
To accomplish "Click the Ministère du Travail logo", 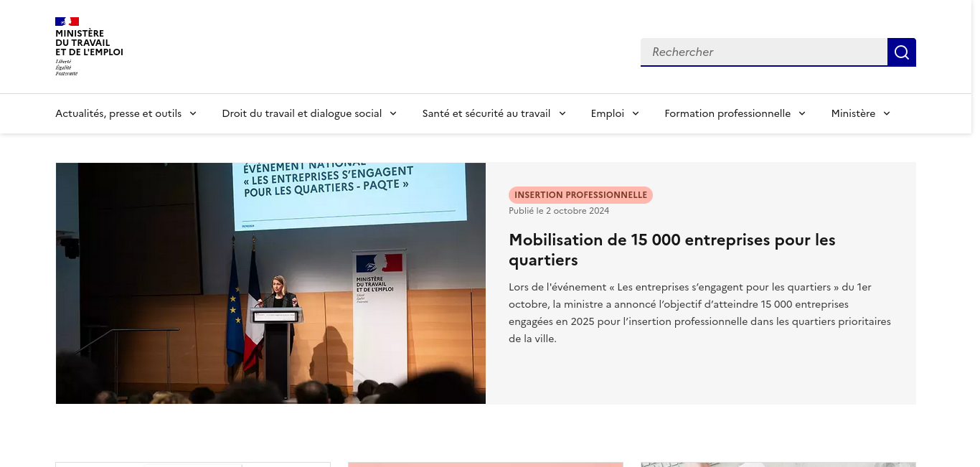I will [89, 47].
